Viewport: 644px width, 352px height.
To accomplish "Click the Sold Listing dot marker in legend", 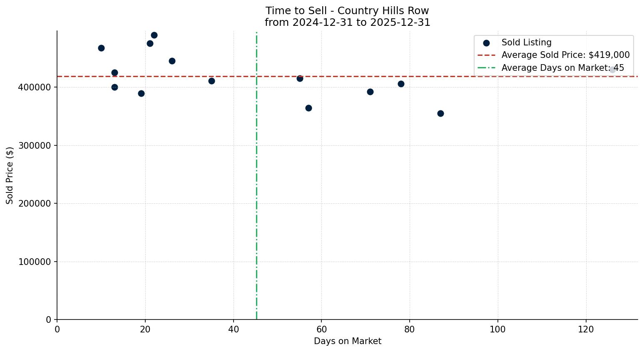I will pos(486,43).
